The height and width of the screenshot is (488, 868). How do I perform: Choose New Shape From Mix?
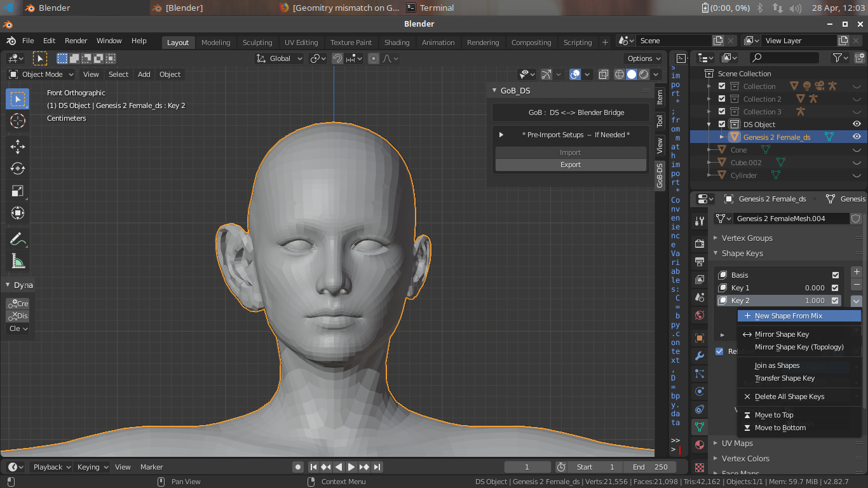(788, 316)
